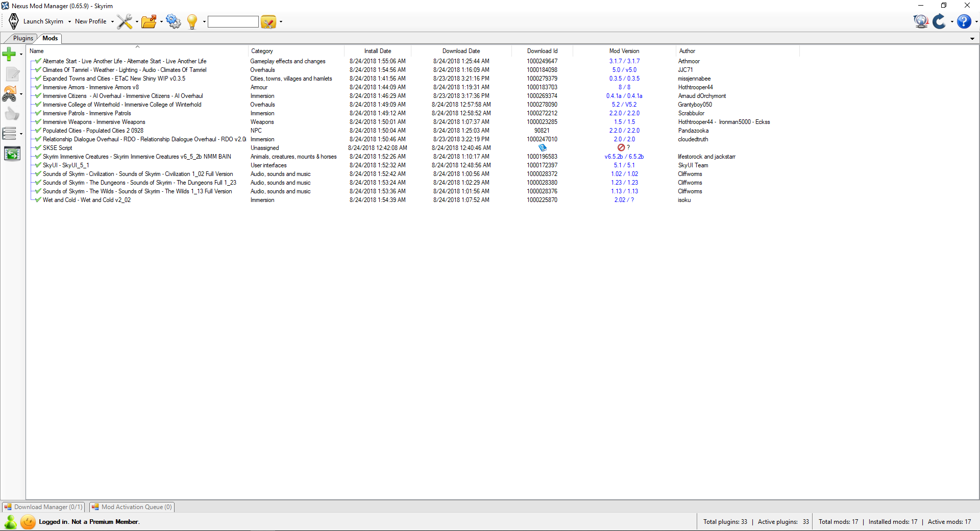The image size is (980, 531).
Task: Sort by the Download Id column header
Action: 542,51
